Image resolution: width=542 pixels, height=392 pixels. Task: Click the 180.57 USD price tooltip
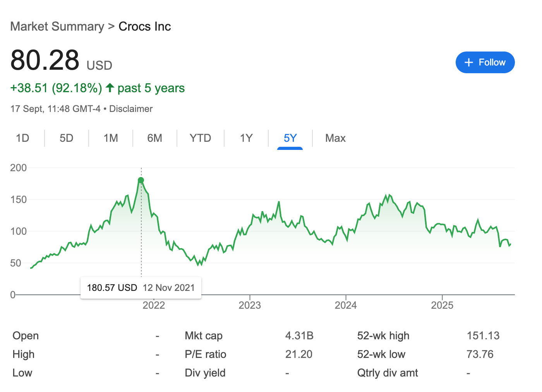coord(112,288)
